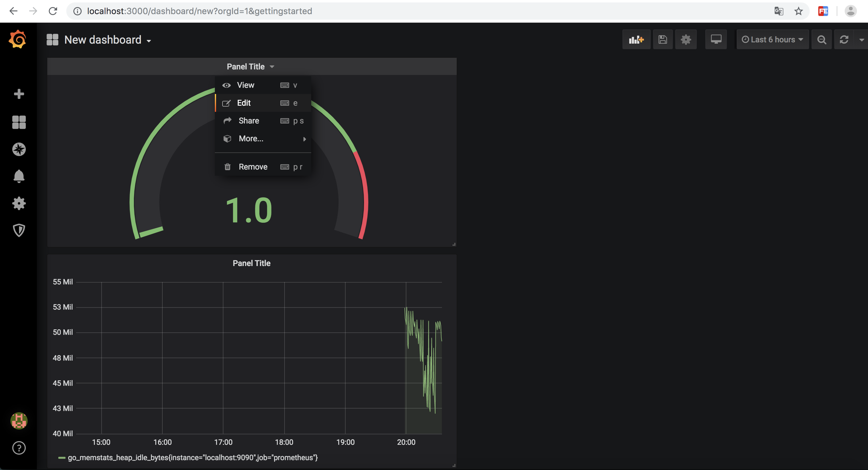Screen dimensions: 868x470
Task: Open the Server Admin shield icon
Action: 19,230
